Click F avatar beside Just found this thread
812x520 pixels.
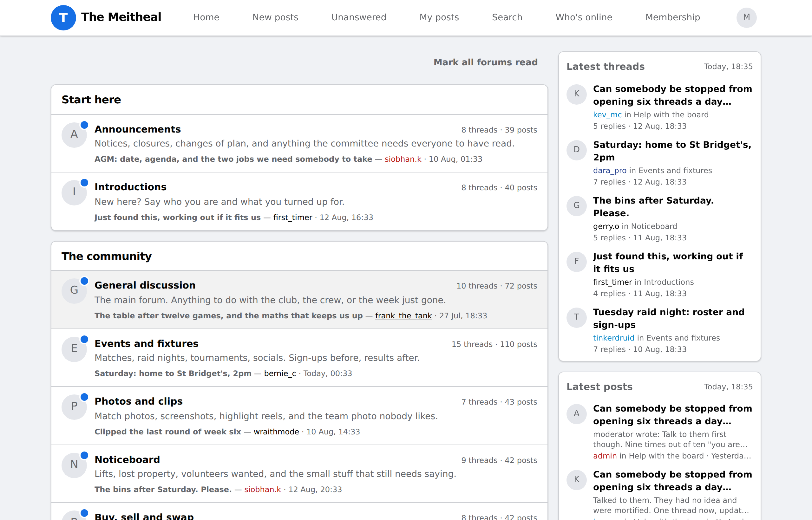click(577, 262)
